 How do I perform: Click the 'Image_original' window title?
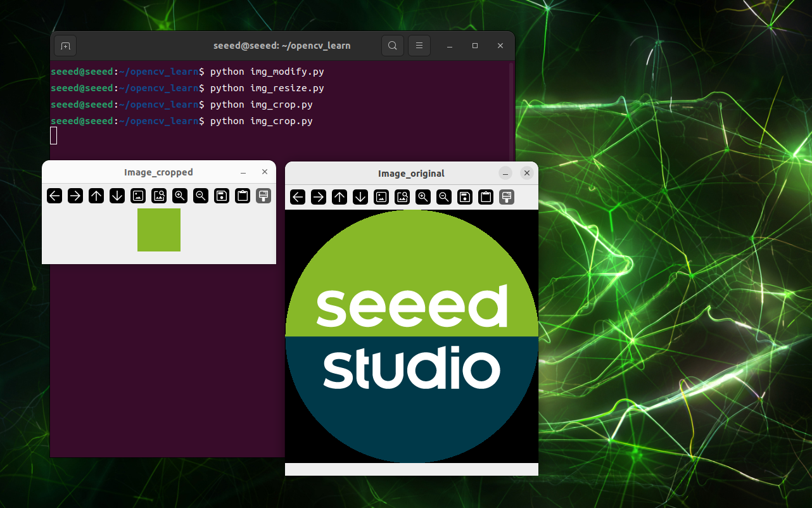[x=411, y=174]
